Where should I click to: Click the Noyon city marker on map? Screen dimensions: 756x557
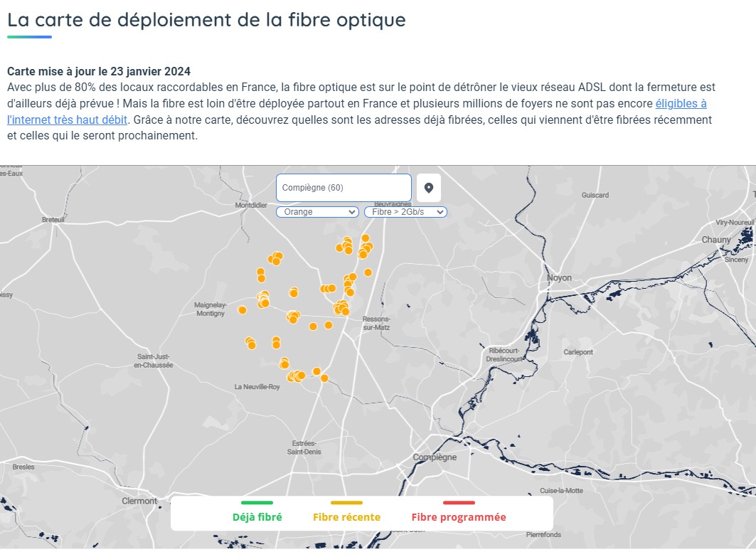[559, 277]
